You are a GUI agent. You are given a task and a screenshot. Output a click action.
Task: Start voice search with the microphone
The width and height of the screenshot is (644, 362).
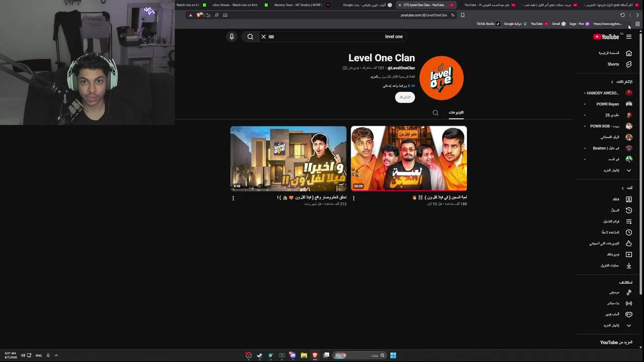tap(231, 37)
